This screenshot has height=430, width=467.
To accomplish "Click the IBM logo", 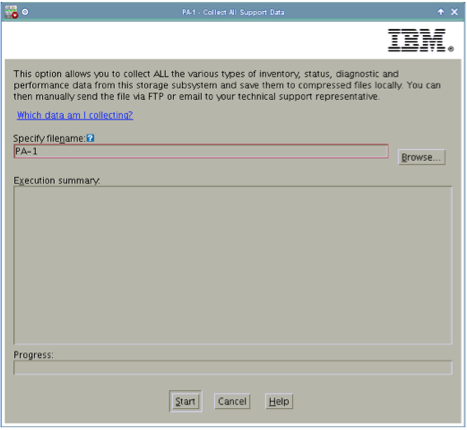I will point(417,40).
